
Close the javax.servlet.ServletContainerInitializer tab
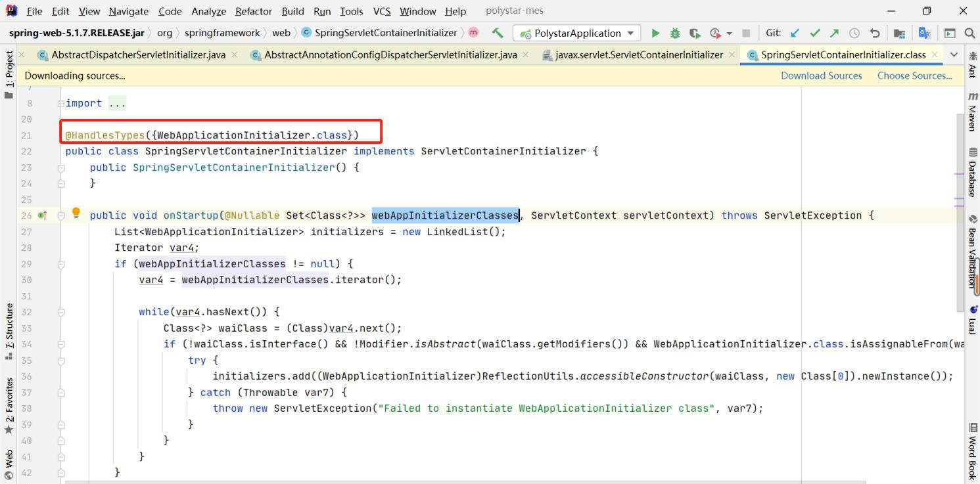(731, 55)
